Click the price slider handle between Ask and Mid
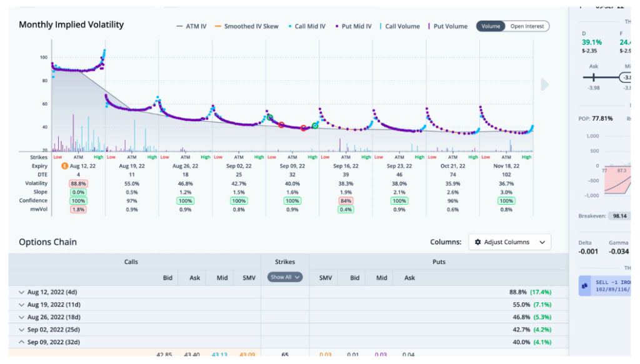Viewport: 640px width, 364px height. point(594,77)
